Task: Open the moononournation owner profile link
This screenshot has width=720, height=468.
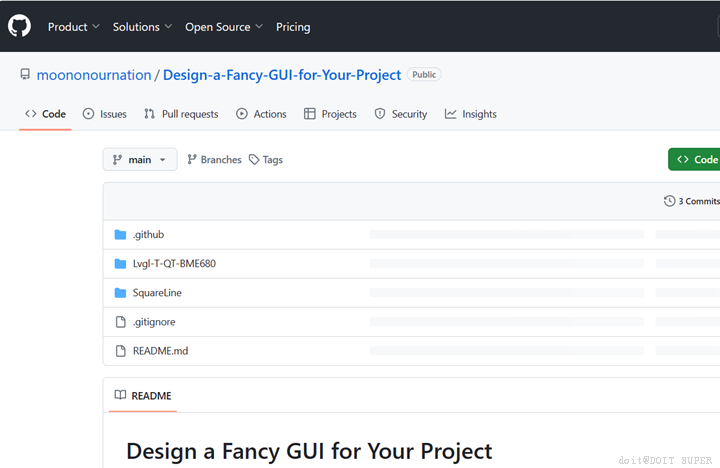Action: pos(93,75)
